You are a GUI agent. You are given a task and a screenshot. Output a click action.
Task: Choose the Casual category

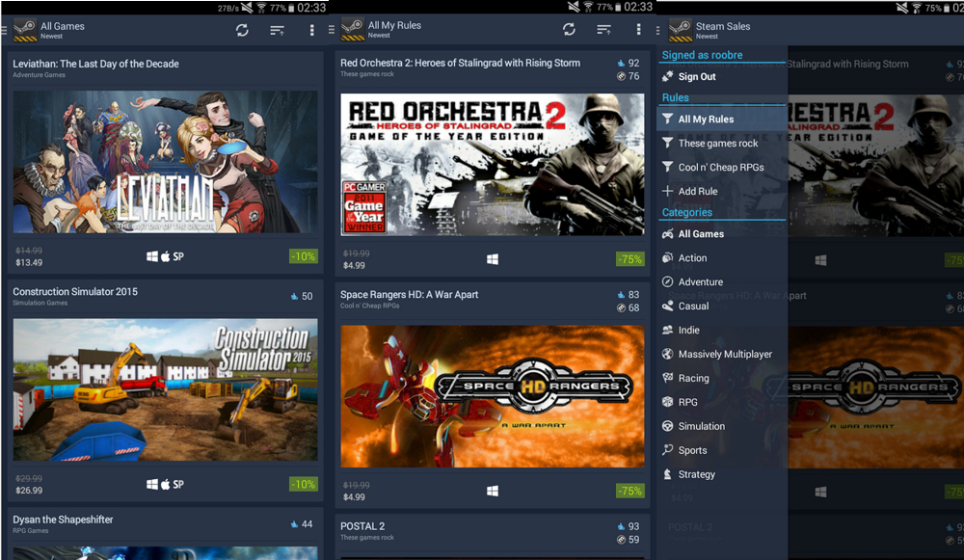[693, 307]
